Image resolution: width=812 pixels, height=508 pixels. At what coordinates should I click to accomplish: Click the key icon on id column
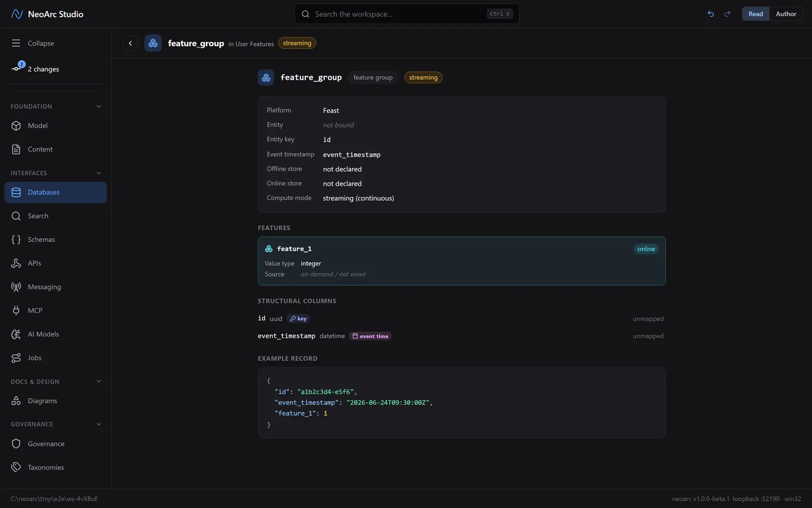[x=293, y=319]
